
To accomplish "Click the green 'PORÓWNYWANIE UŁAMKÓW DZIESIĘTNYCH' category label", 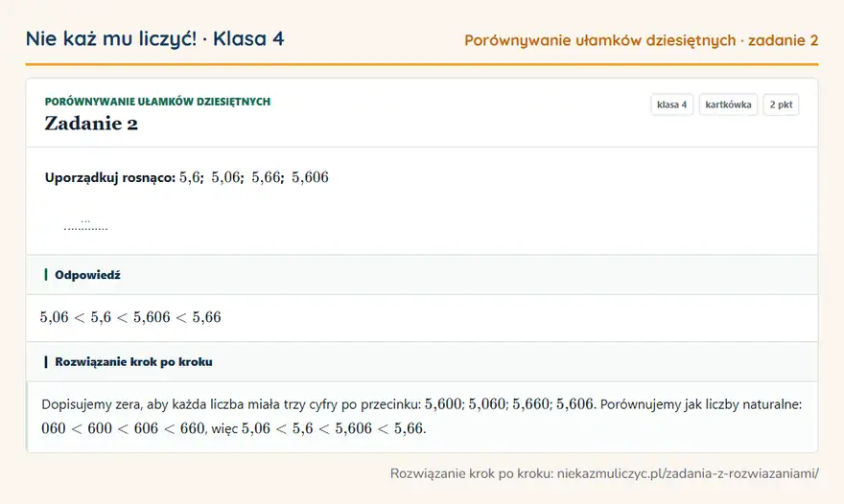I will tap(157, 102).
